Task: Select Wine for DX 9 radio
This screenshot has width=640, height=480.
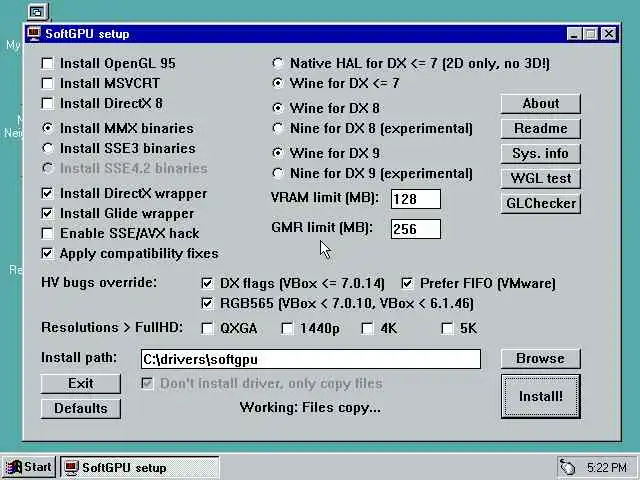Action: point(278,153)
